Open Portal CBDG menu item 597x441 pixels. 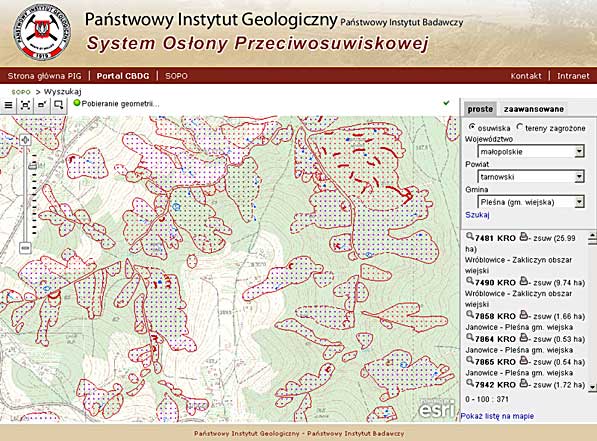[x=123, y=76]
